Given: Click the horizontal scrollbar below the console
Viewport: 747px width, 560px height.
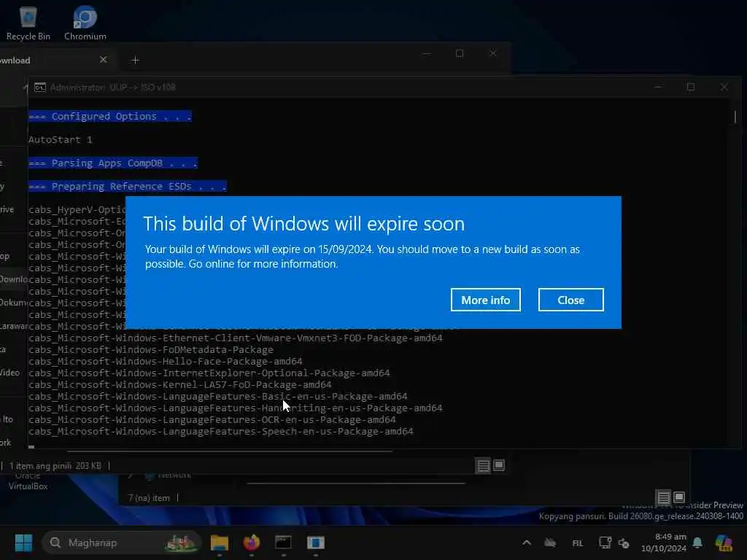Looking at the screenshot, I should click(x=230, y=451).
